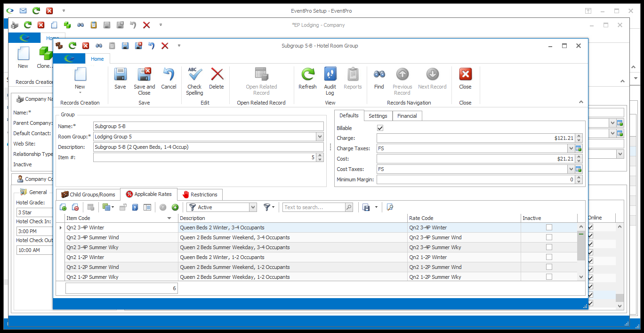
Task: Choose Save and Close in the ribbon
Action: (x=144, y=81)
